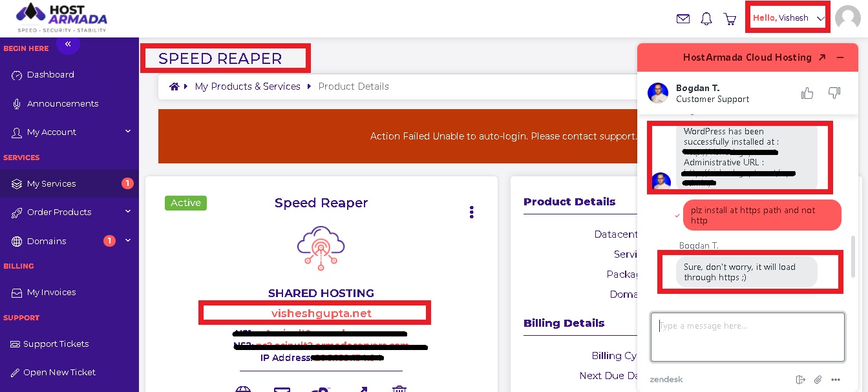Viewport: 868px width, 392px height.
Task: Click the user avatar in the header
Action: (848, 18)
